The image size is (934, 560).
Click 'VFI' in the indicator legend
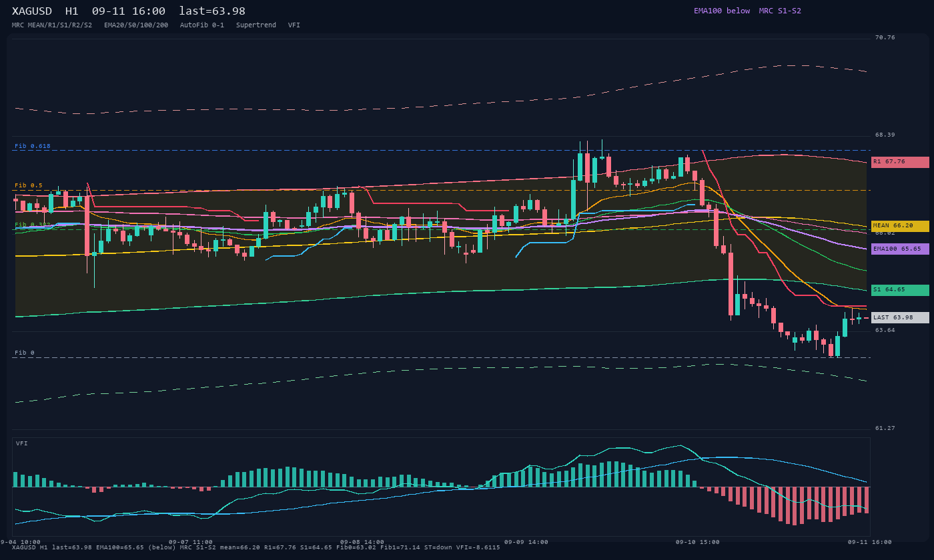click(294, 25)
